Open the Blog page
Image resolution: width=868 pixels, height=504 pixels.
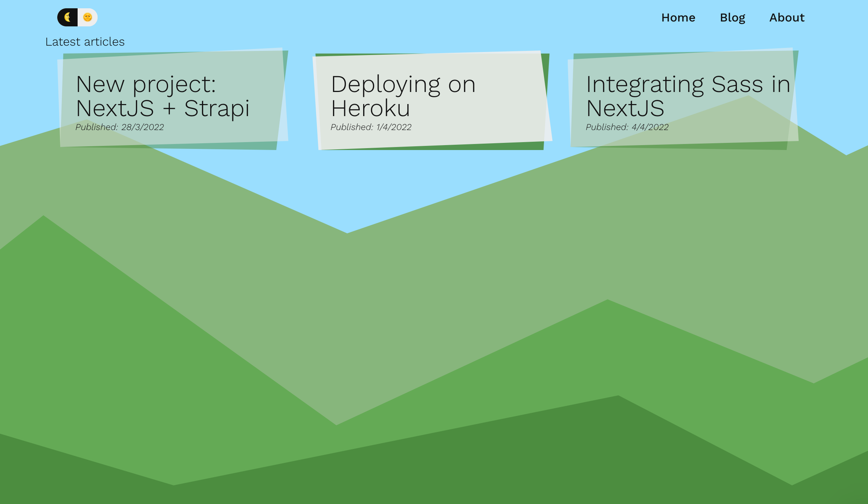tap(732, 18)
